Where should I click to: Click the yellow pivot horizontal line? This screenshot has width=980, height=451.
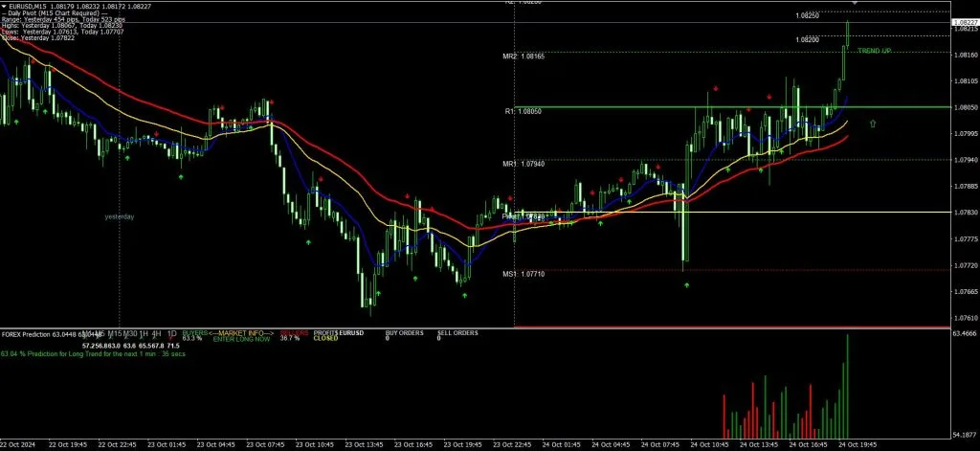pos(732,212)
